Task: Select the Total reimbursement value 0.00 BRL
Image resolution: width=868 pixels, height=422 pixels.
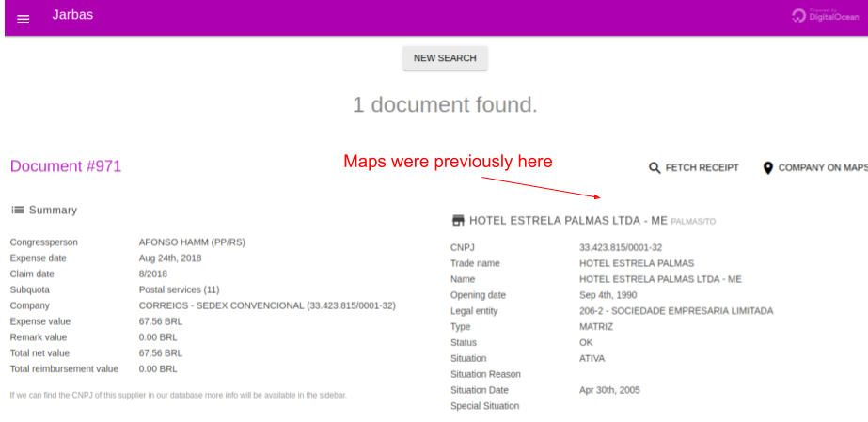Action: point(158,369)
